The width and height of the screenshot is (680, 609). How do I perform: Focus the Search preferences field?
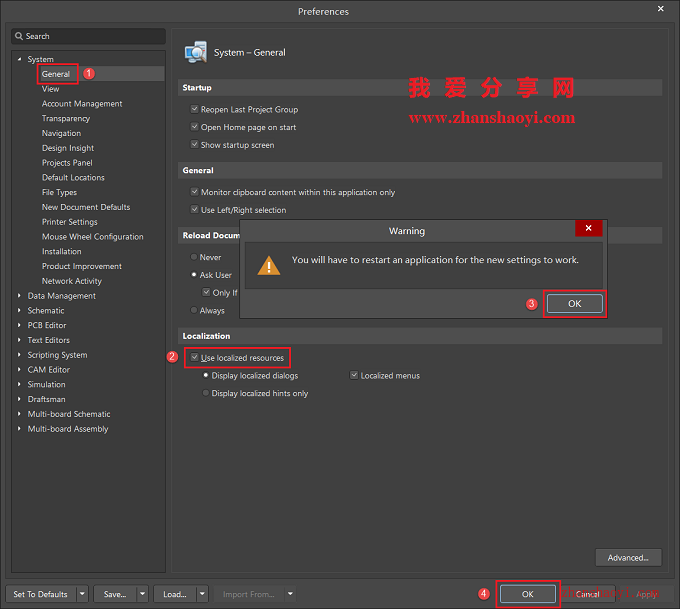[x=88, y=36]
